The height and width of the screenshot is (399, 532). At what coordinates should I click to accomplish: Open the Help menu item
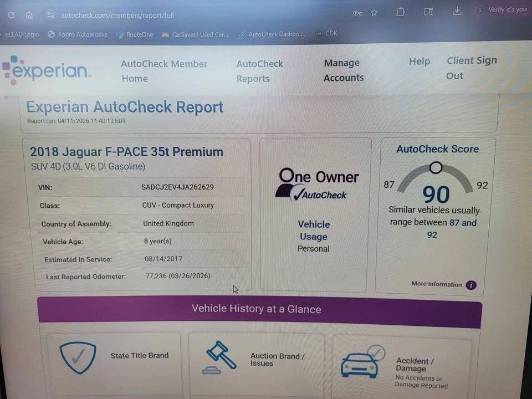click(420, 62)
